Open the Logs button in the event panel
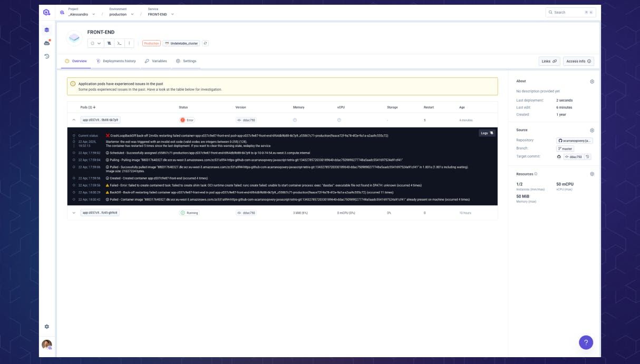640x364 pixels. coord(486,133)
